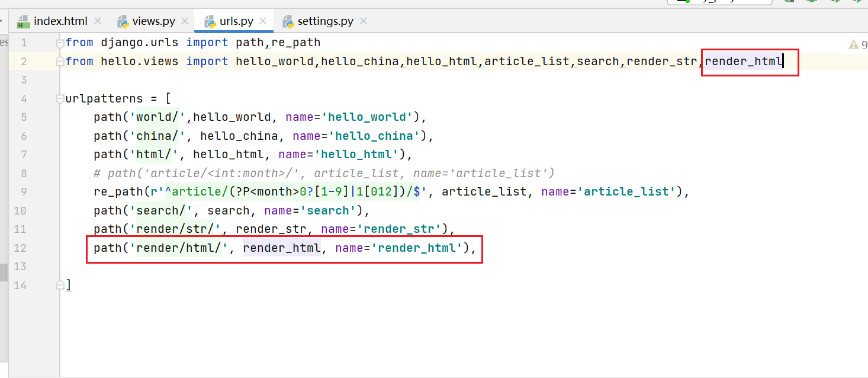The width and height of the screenshot is (868, 378).
Task: Click line number 12 in the gutter
Action: pos(20,248)
